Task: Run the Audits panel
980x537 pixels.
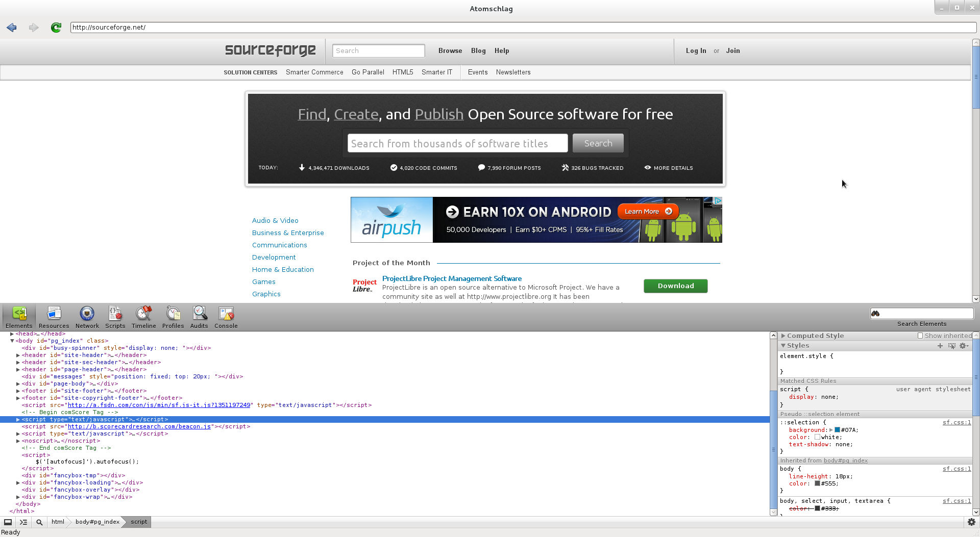Action: click(x=199, y=316)
